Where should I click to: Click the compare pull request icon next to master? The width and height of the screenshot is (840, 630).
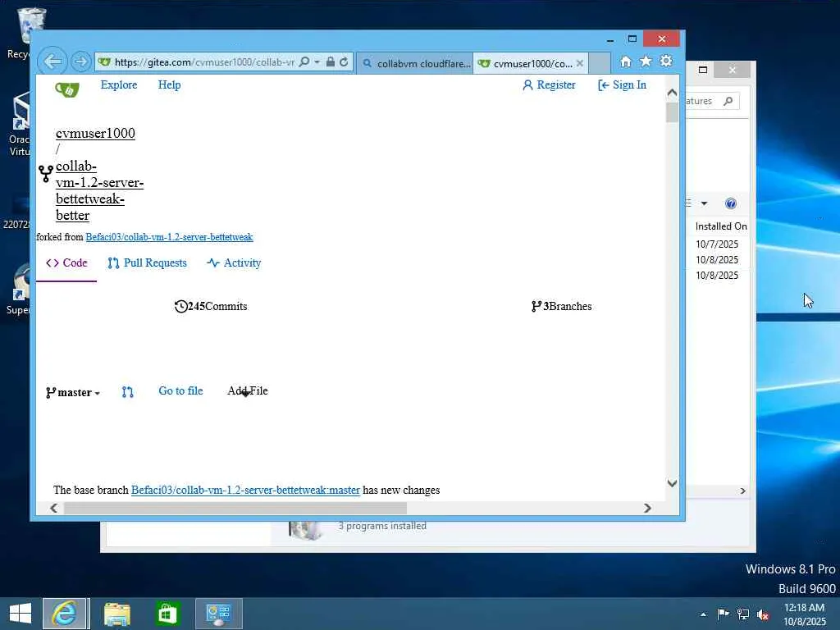pyautogui.click(x=127, y=392)
